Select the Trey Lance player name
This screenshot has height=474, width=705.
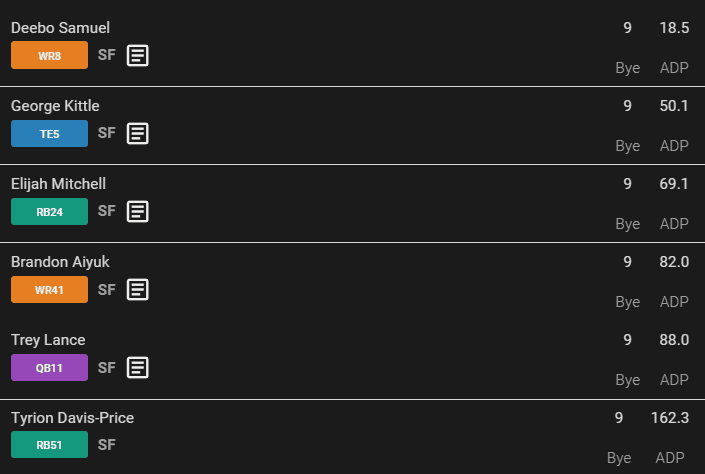(x=48, y=340)
